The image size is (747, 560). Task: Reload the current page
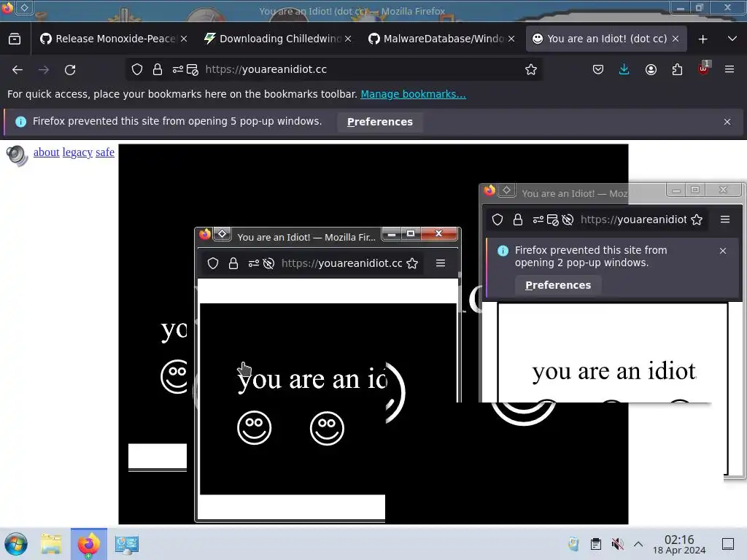point(70,69)
